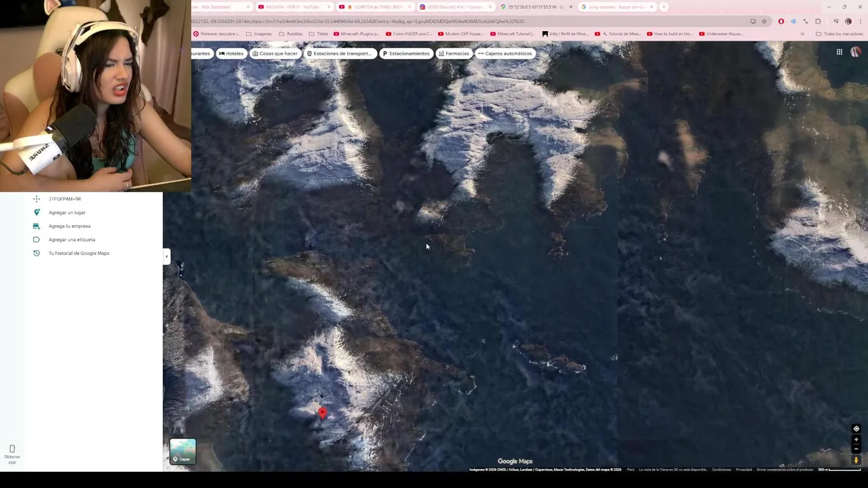Click the Opera-style red extension icon
Viewport: 868px width, 488px height.
pyautogui.click(x=781, y=21)
